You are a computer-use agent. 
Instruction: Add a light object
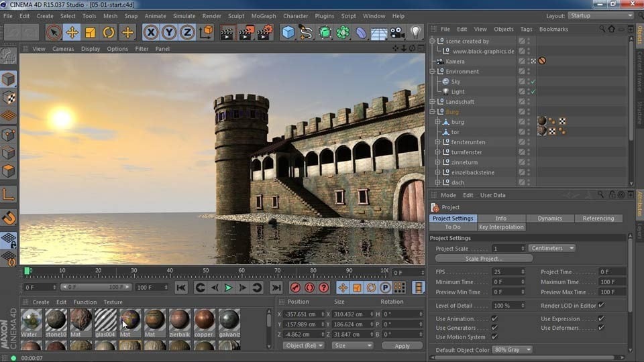(x=416, y=32)
